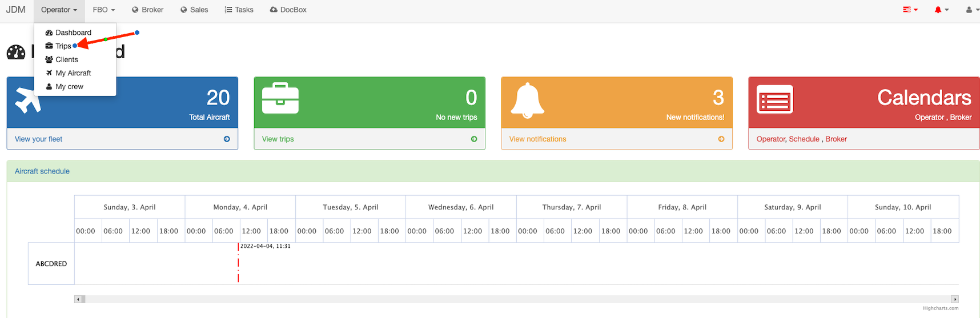Click the large bell icon on notifications card
The width and height of the screenshot is (980, 318).
pos(527,100)
